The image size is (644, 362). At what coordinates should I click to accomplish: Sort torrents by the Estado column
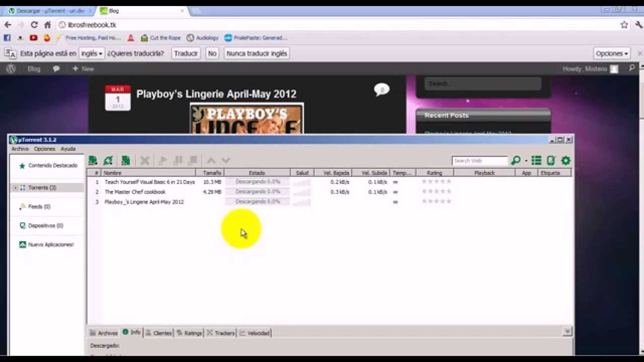257,173
